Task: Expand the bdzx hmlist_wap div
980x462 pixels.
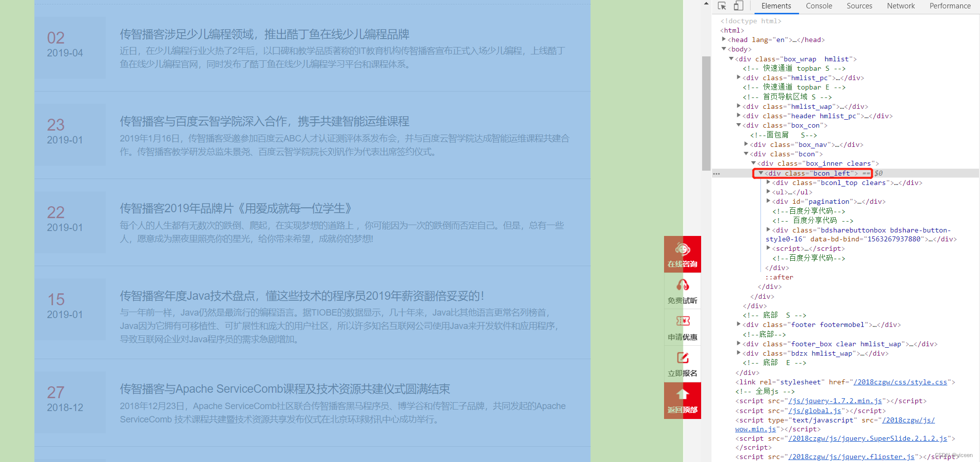Action: (739, 353)
